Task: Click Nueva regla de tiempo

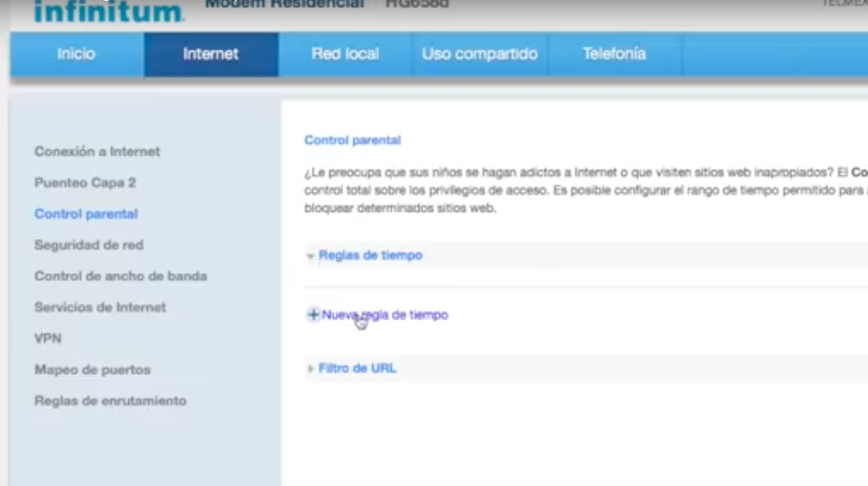Action: point(384,315)
